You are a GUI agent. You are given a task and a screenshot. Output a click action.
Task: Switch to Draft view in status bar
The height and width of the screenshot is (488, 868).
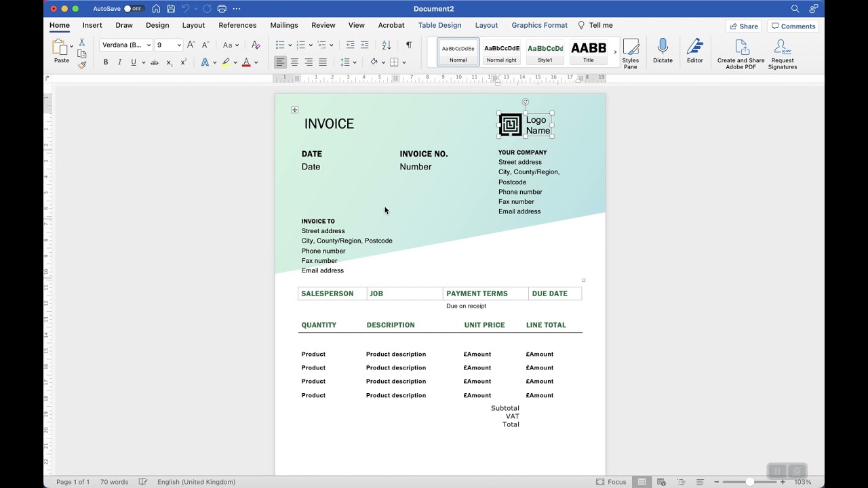tap(700, 482)
